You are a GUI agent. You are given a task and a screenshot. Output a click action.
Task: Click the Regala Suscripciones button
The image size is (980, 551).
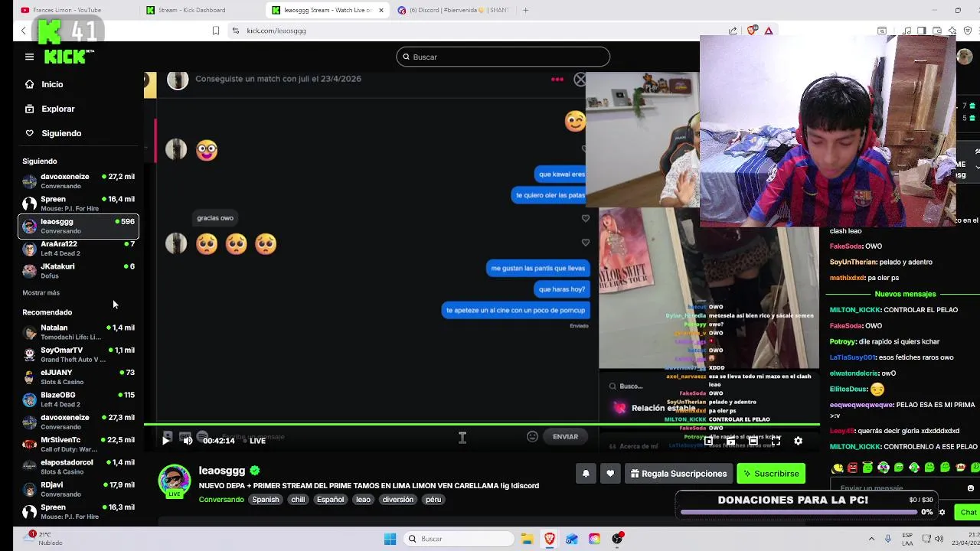click(x=678, y=474)
